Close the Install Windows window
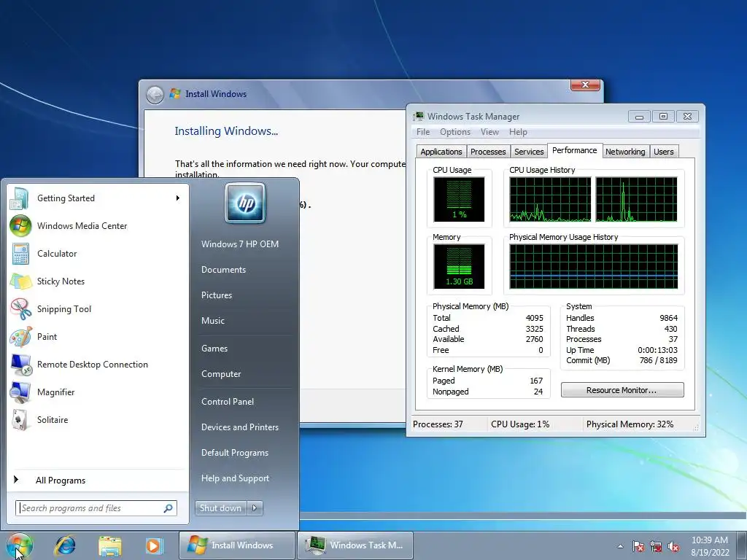This screenshot has height=560, width=747. [x=586, y=85]
